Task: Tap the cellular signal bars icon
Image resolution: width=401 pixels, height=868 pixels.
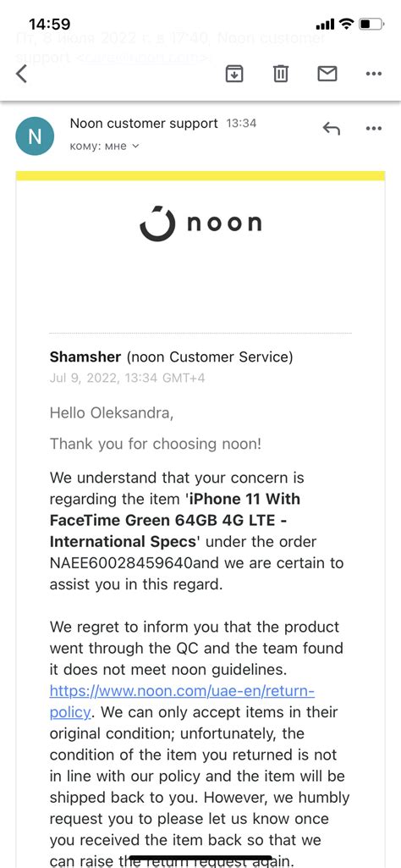Action: click(325, 25)
